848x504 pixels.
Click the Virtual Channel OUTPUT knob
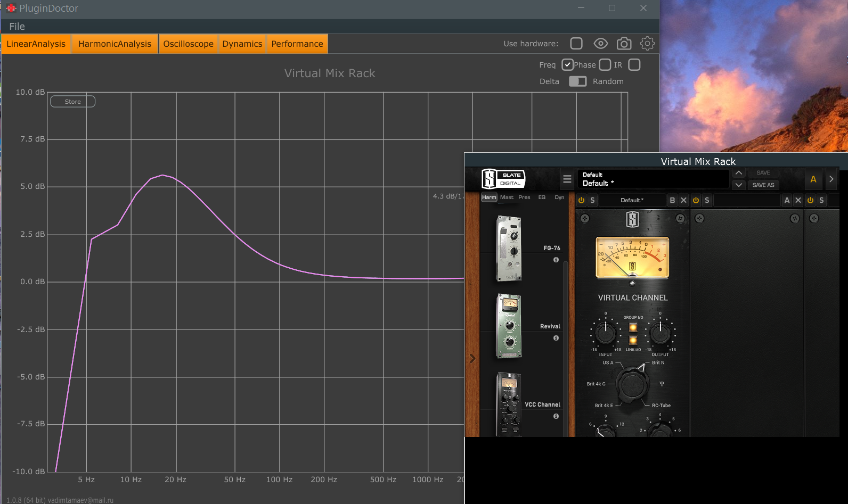pos(661,333)
